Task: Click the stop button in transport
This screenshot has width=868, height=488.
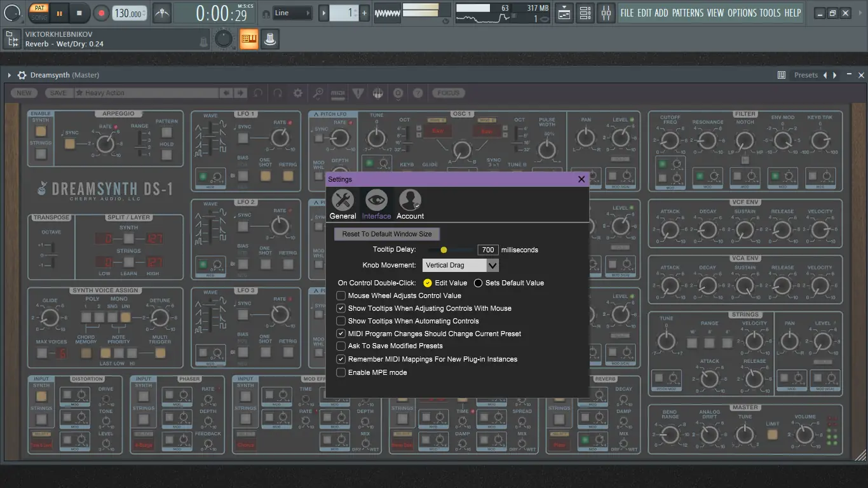Action: click(x=79, y=13)
